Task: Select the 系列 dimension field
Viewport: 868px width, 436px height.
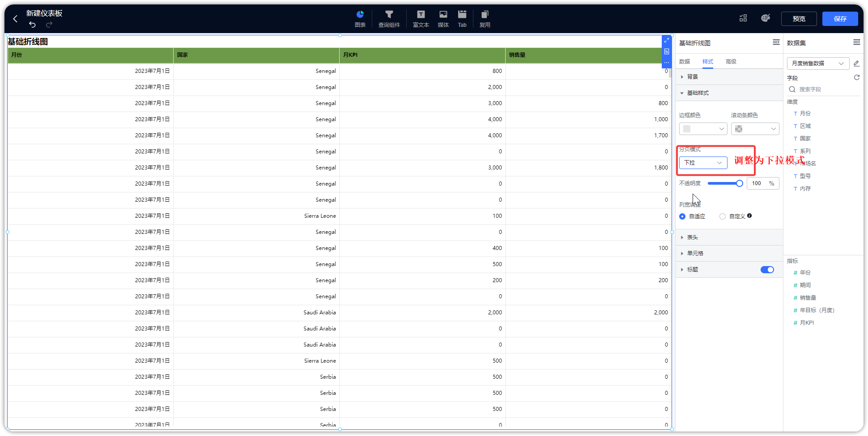Action: 805,151
